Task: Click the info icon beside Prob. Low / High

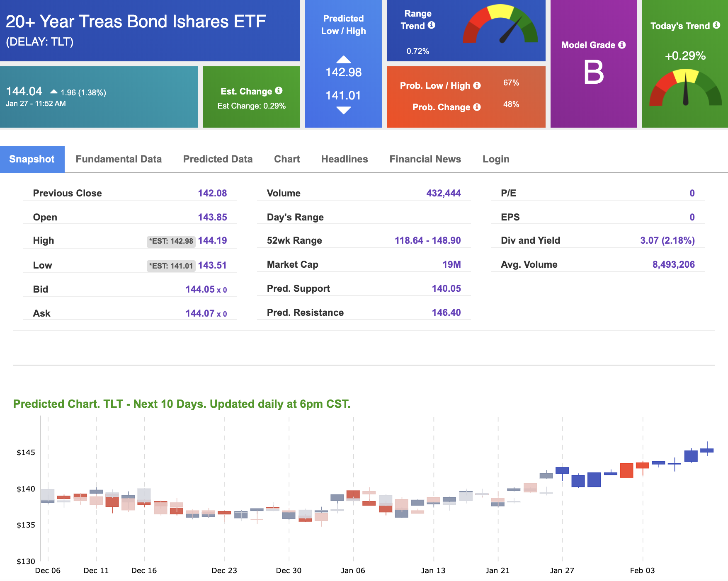Action: (477, 85)
